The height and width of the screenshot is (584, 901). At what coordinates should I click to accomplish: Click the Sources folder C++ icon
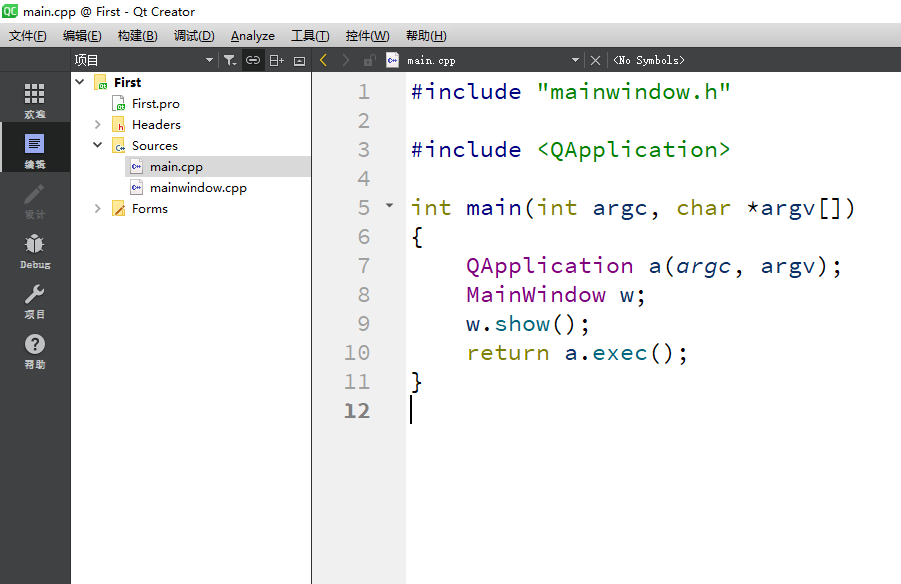(x=118, y=145)
